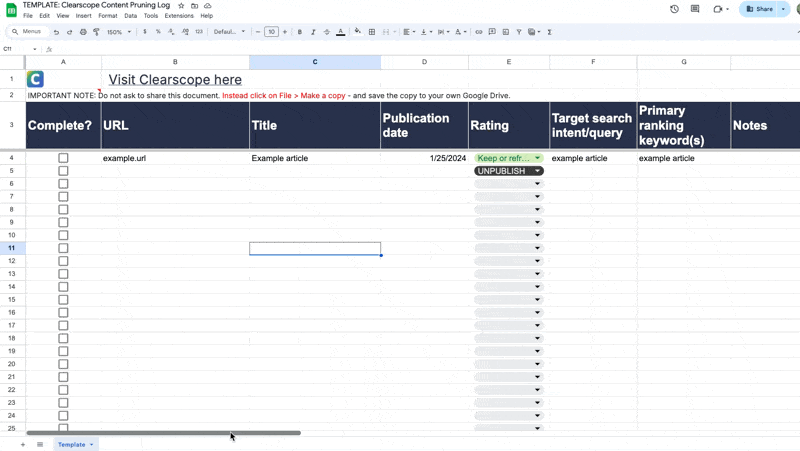Open version history clock icon
Viewport: 800px width, 451px height.
coord(674,9)
